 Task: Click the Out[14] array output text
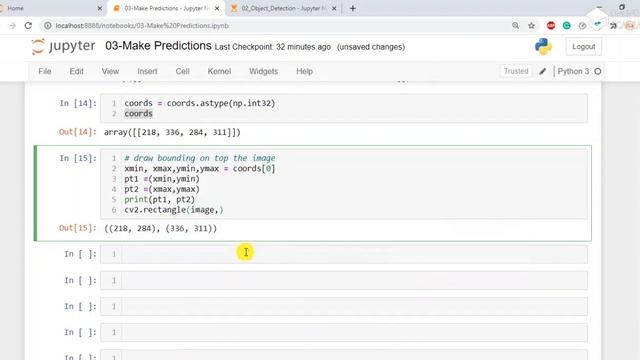click(172, 132)
